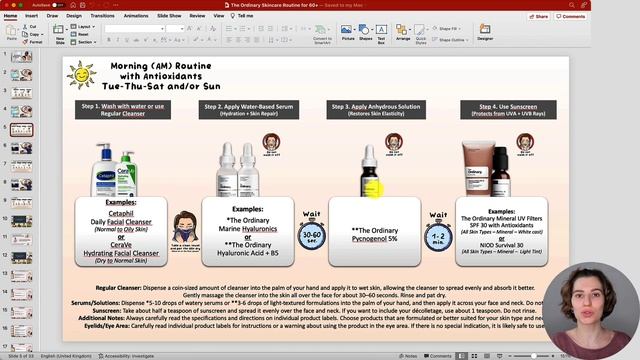Select slide 10 thumbnail

pos(22,221)
